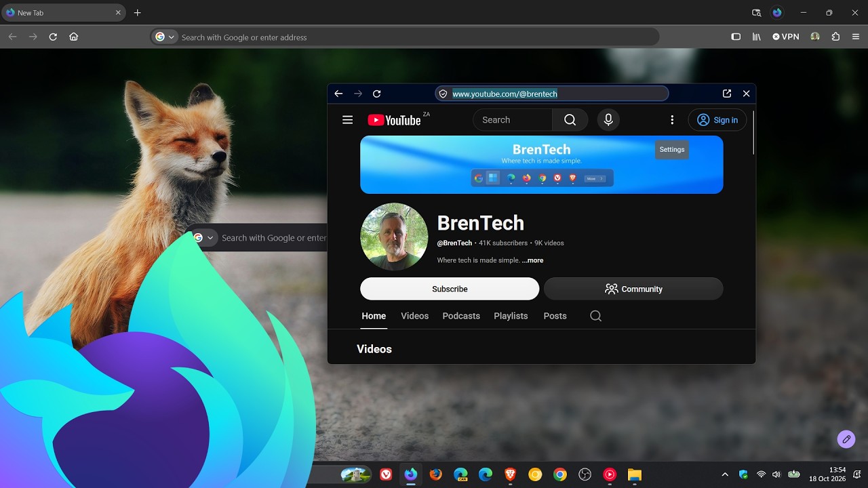868x488 pixels.
Task: Click the new tab customize pencil button
Action: coord(846,439)
